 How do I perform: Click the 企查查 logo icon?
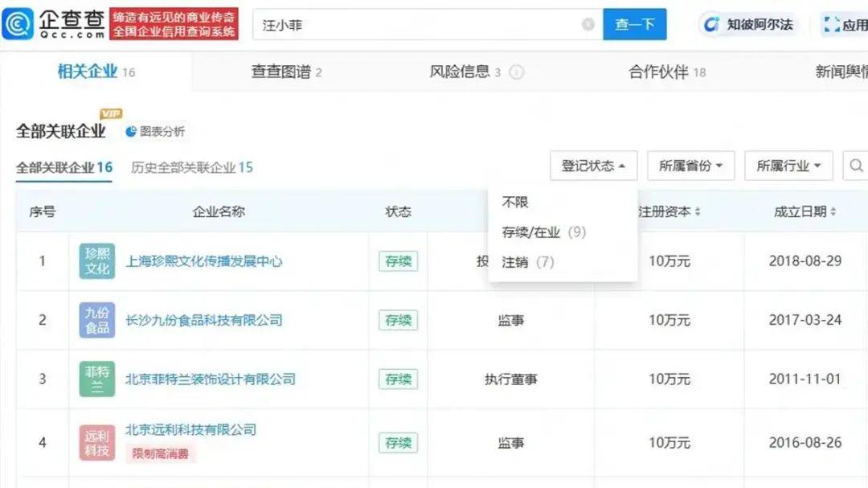(x=16, y=23)
